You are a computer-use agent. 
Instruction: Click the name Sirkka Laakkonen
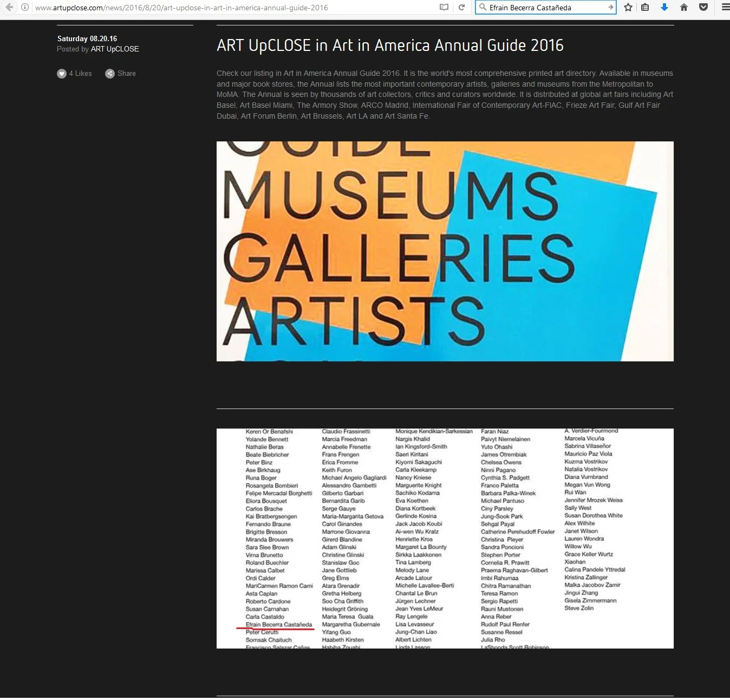(x=418, y=555)
